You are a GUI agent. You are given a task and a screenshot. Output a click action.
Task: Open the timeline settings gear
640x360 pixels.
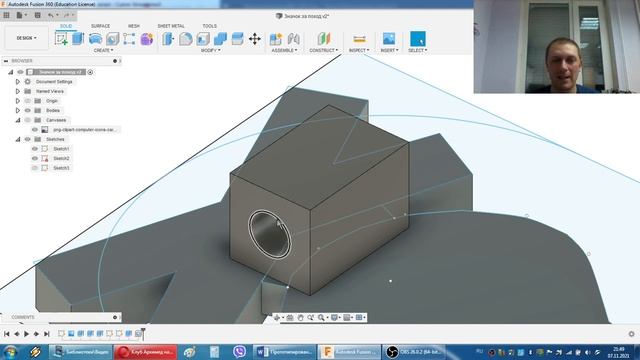point(631,334)
